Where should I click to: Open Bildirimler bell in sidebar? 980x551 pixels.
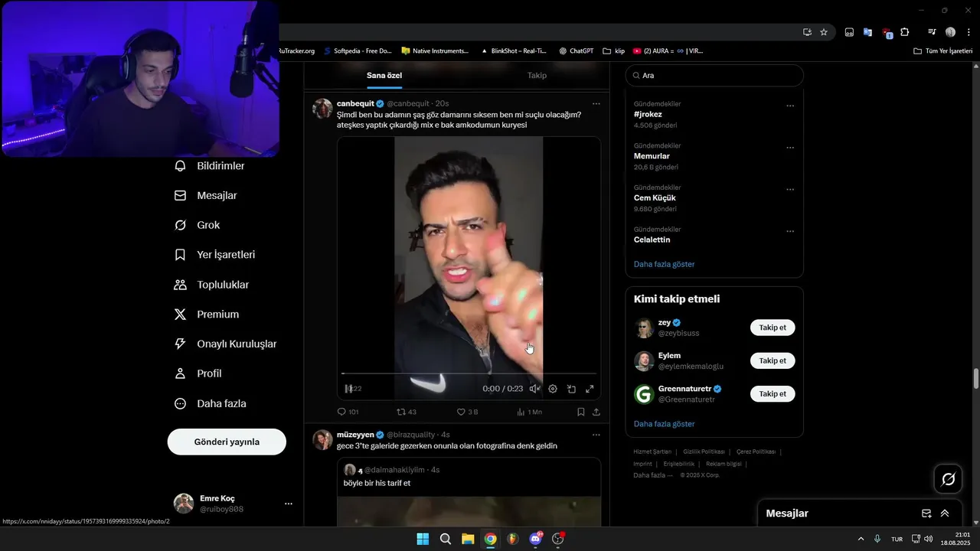pos(209,166)
